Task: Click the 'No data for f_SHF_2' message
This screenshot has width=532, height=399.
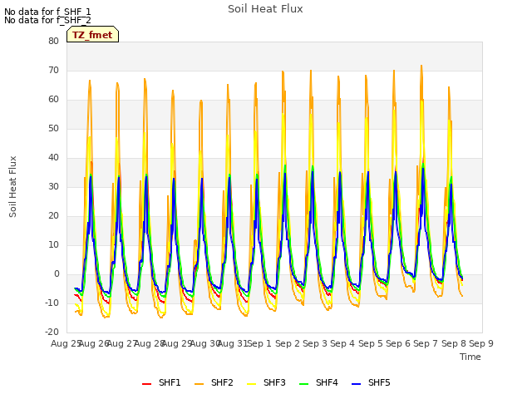Action: click(x=47, y=20)
